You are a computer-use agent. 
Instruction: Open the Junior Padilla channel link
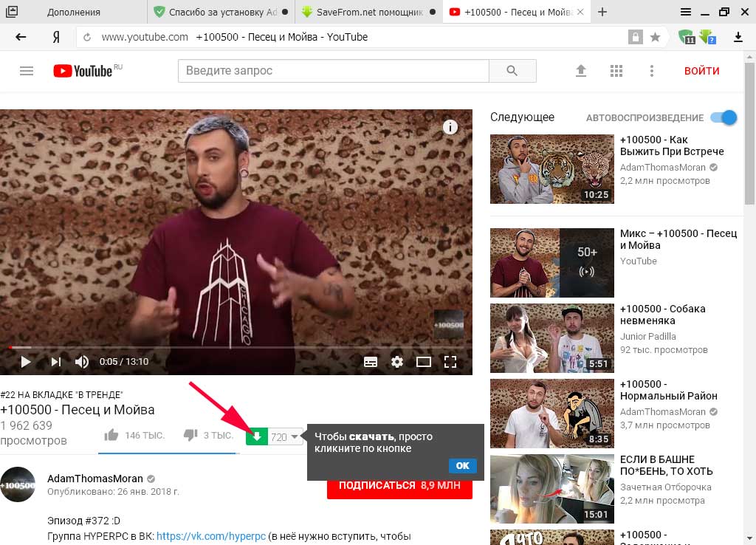647,336
